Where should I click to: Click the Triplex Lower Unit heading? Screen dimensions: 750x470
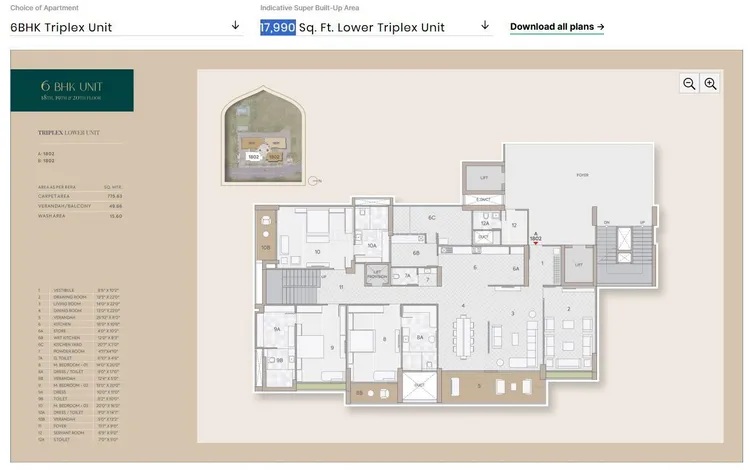click(66, 132)
